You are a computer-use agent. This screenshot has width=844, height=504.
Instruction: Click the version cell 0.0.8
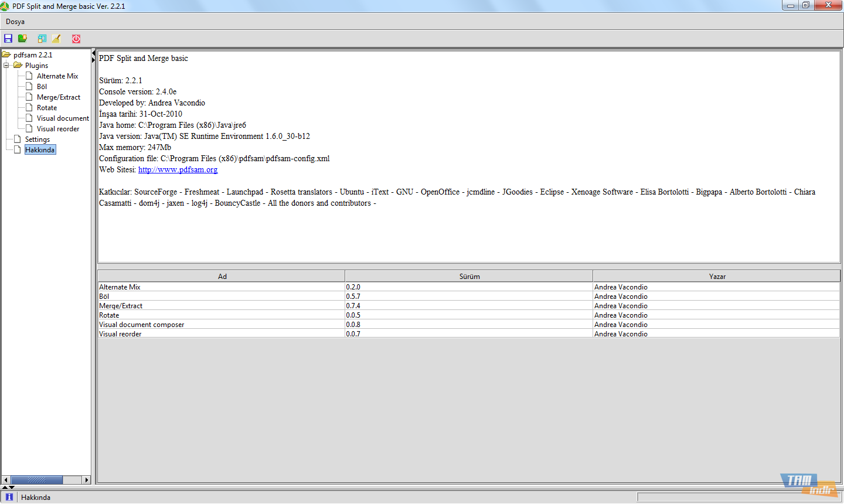469,325
